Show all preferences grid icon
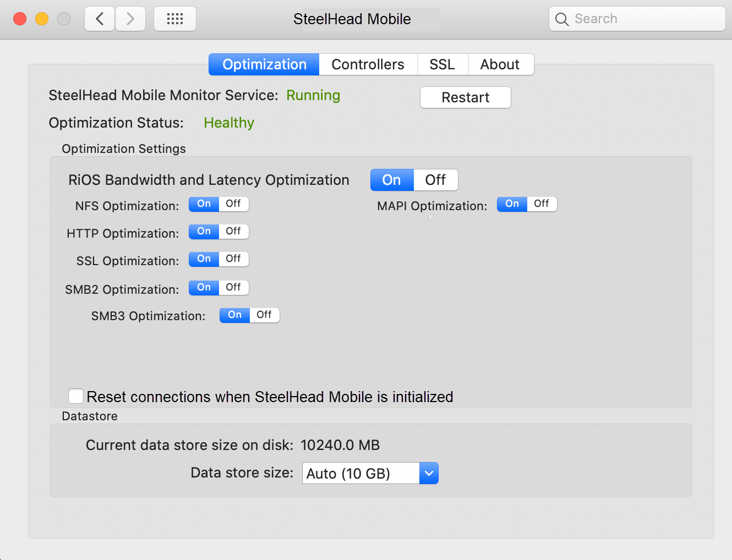Viewport: 732px width, 560px height. tap(175, 19)
